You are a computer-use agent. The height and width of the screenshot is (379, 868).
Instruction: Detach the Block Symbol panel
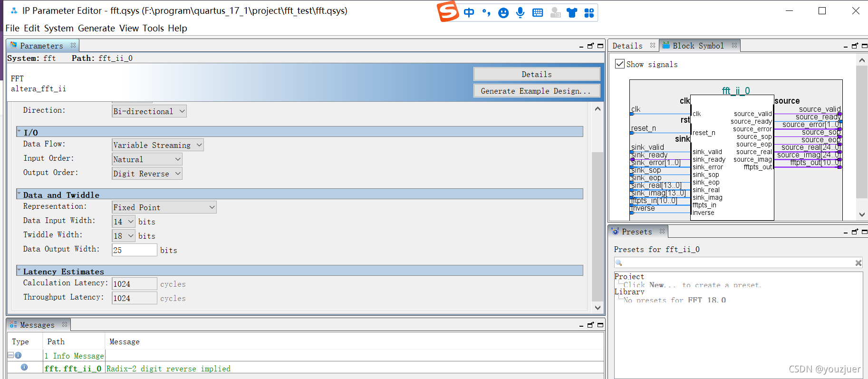855,46
